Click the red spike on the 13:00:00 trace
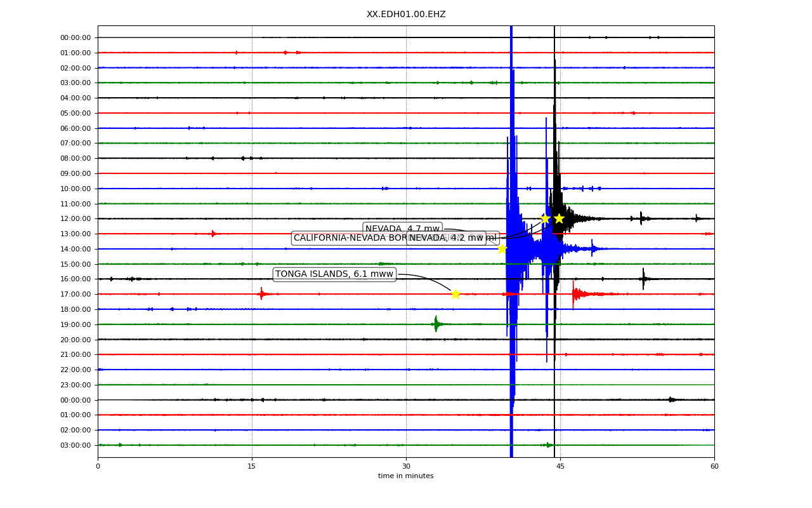Image resolution: width=812 pixels, height=508 pixels. [213, 234]
